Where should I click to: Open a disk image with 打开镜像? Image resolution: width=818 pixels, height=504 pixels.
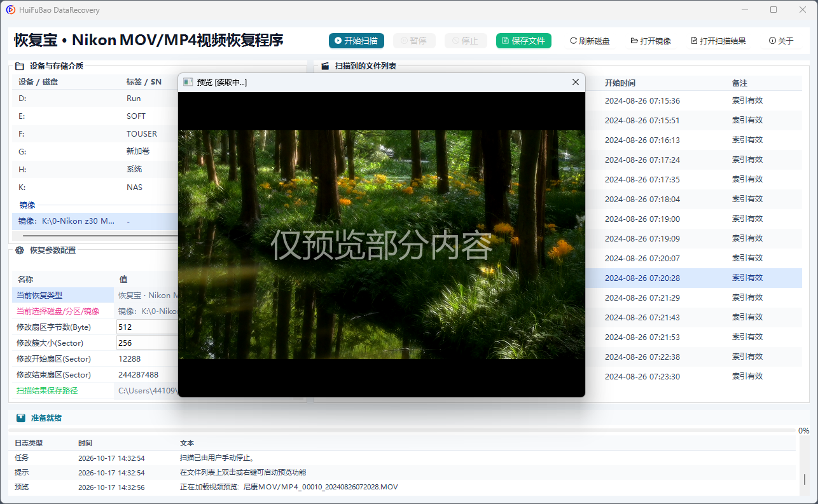pyautogui.click(x=651, y=41)
